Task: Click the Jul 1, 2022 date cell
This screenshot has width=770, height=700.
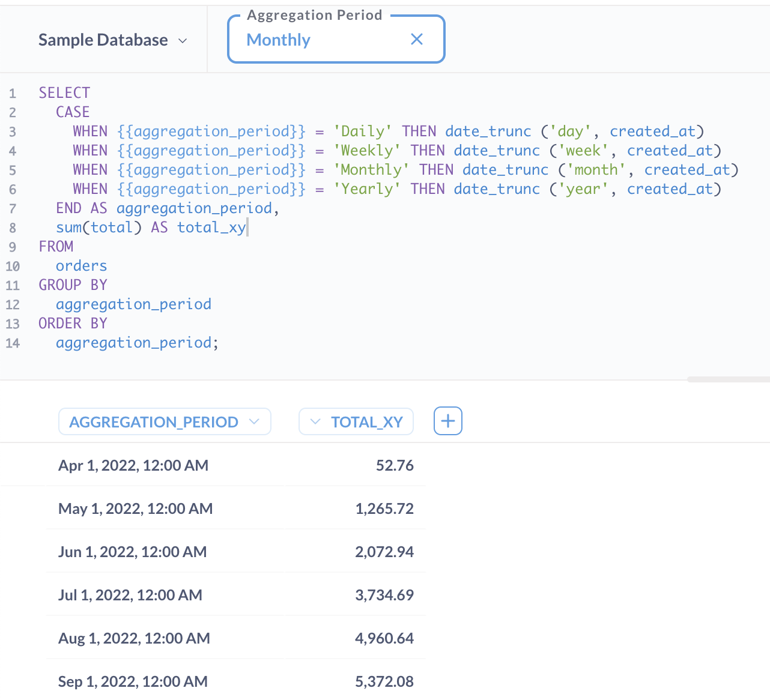Action: (130, 595)
